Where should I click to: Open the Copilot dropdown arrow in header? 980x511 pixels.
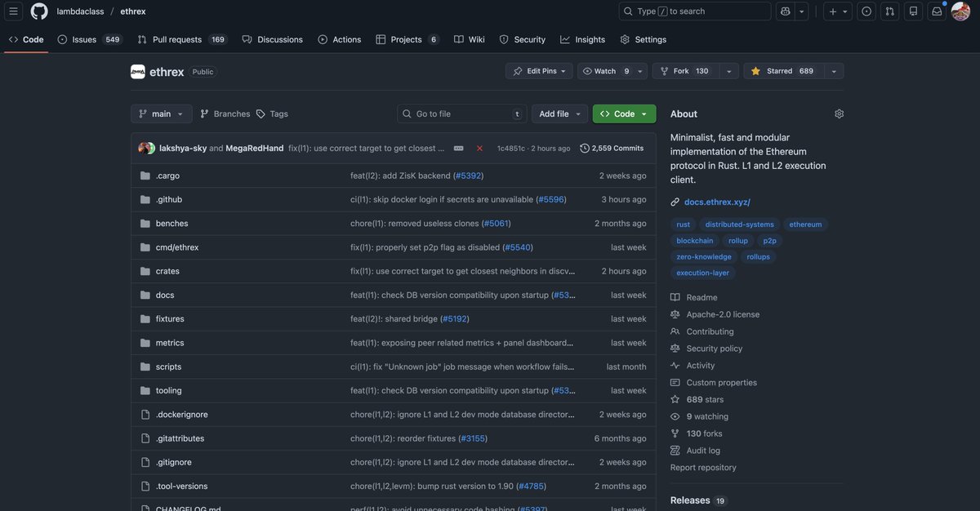[x=802, y=11]
